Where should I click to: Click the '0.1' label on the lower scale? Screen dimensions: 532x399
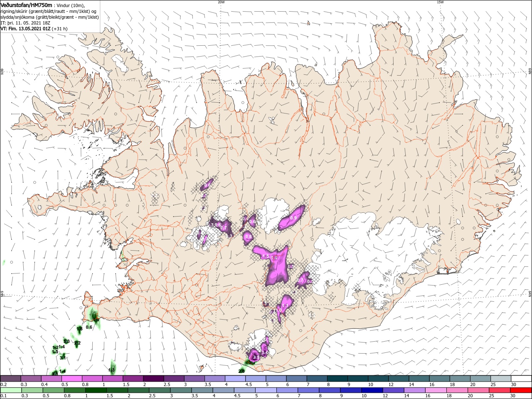click(3, 397)
